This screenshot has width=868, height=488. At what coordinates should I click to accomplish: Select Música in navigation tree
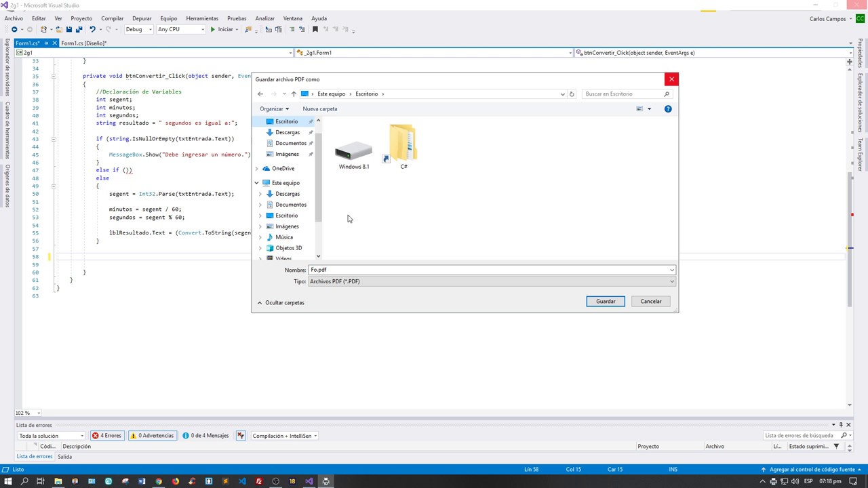click(x=284, y=237)
